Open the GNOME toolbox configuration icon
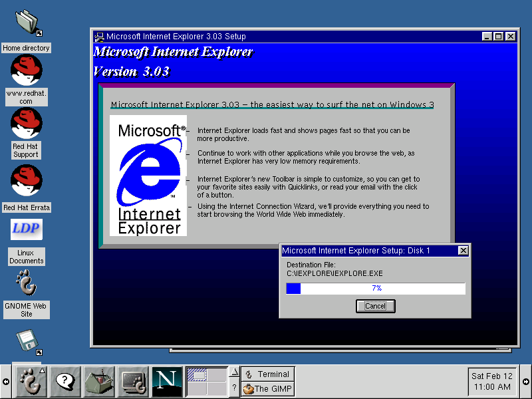 click(99, 381)
